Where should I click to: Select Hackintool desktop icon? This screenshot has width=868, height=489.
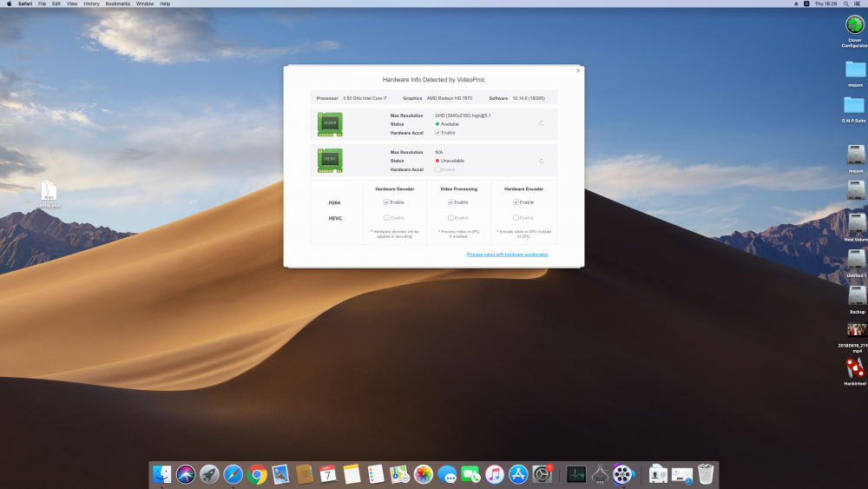tap(855, 369)
